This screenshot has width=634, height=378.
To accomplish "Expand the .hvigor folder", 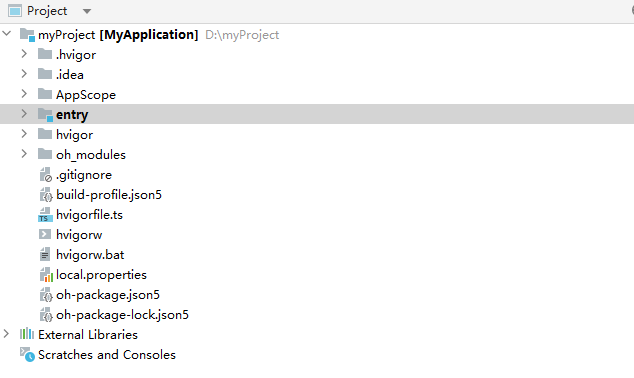I will point(24,54).
